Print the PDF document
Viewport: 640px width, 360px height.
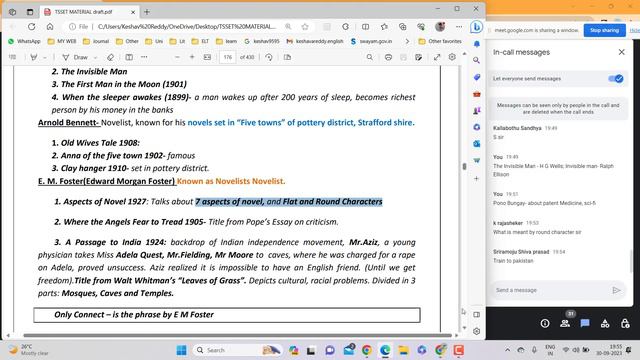tap(388, 57)
